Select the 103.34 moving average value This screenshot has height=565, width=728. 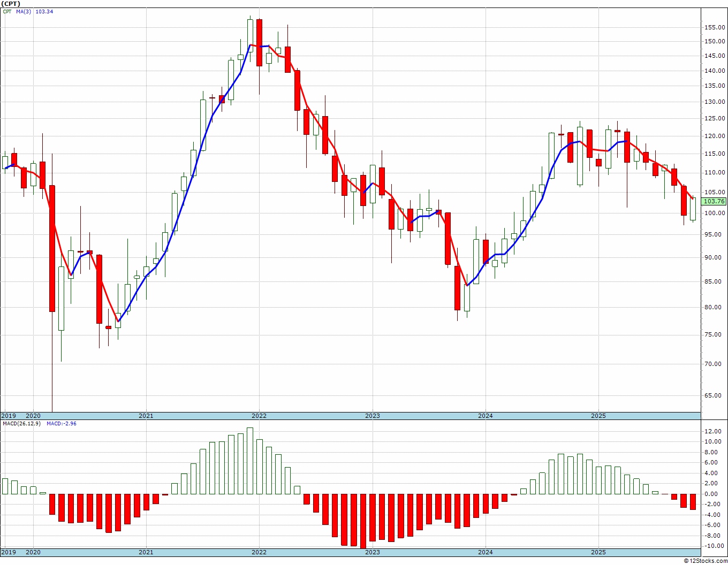point(44,12)
